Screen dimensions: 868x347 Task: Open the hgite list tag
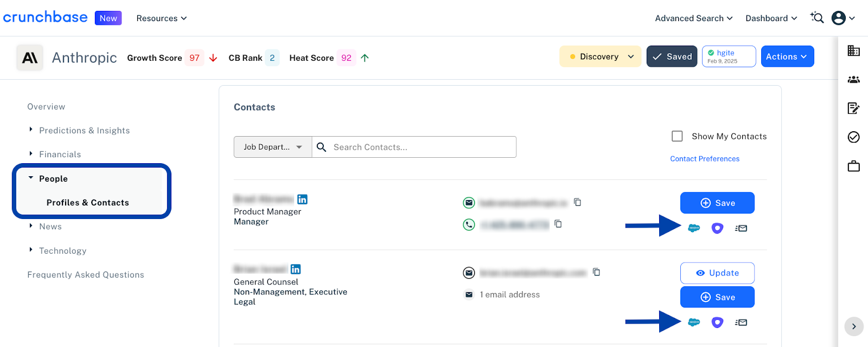tap(729, 56)
